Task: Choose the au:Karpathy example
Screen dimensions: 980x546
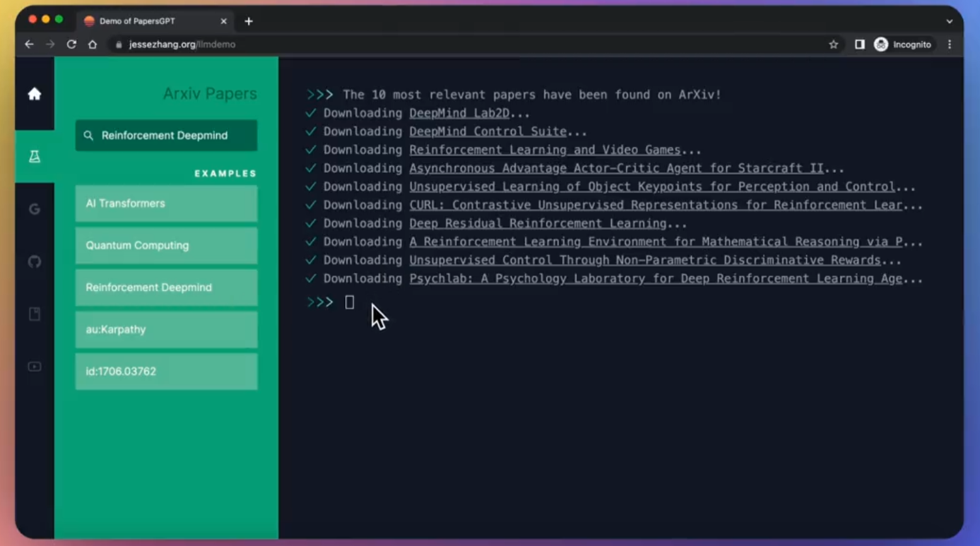Action: pyautogui.click(x=167, y=329)
